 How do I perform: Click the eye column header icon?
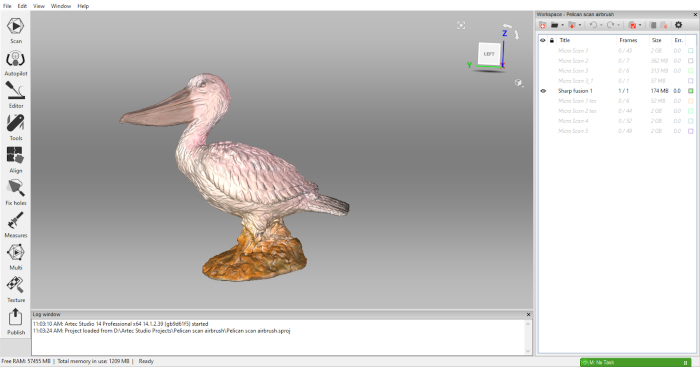pyautogui.click(x=543, y=40)
